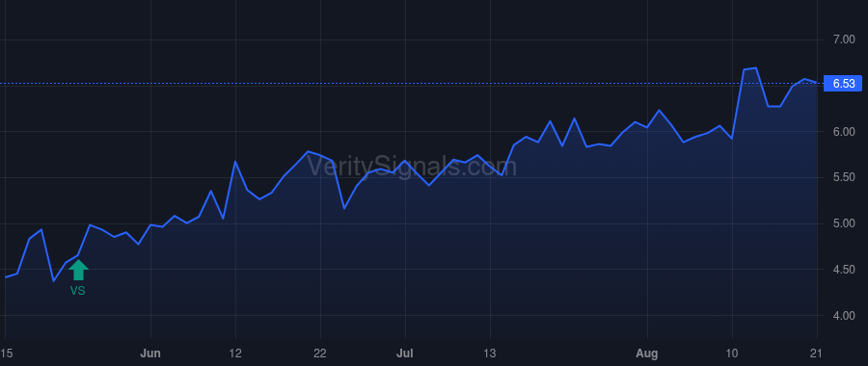Click the 22 date label on time axis
Screen dimensions: 868x366
click(x=320, y=353)
